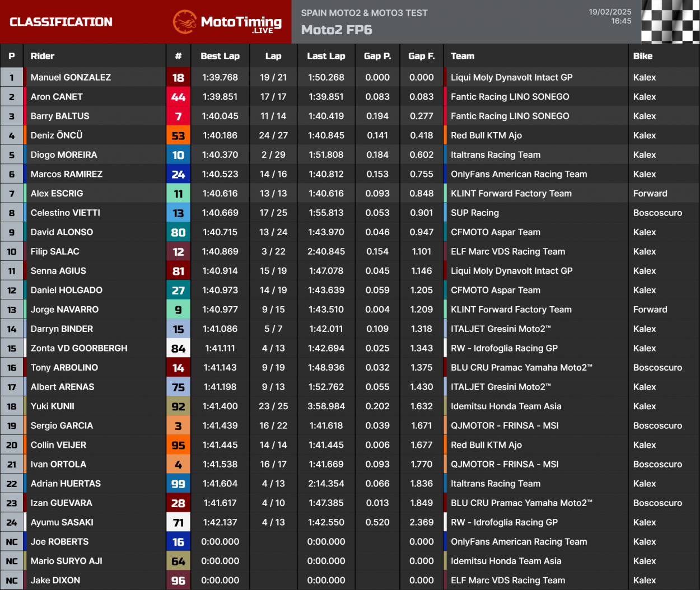
Task: Click the checkered flag icon
Action: [670, 22]
